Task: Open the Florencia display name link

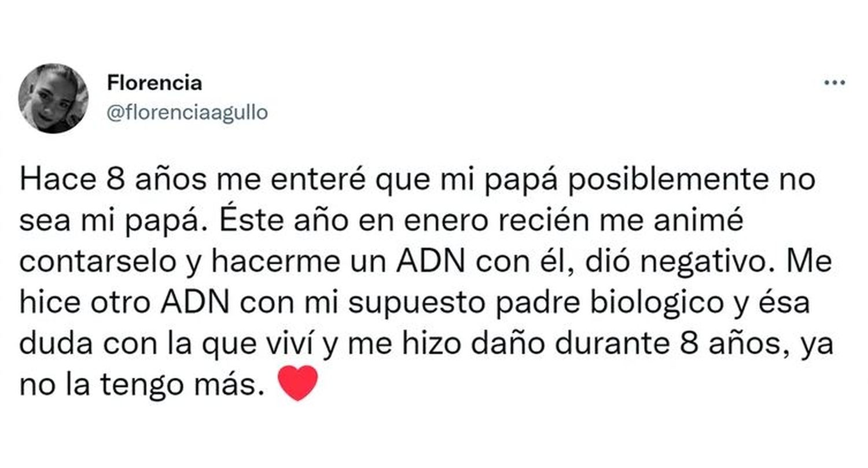Action: pos(155,83)
